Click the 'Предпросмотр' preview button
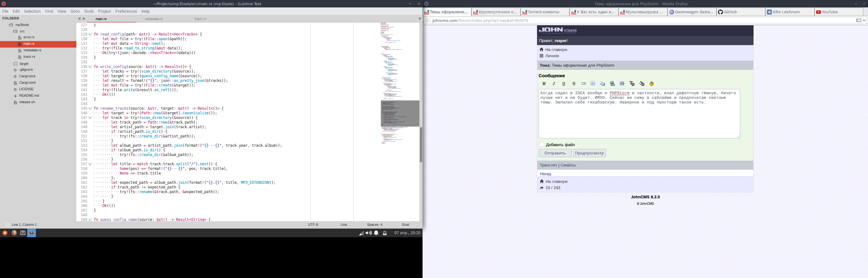Viewport: 868px width, 278px height. (x=589, y=153)
